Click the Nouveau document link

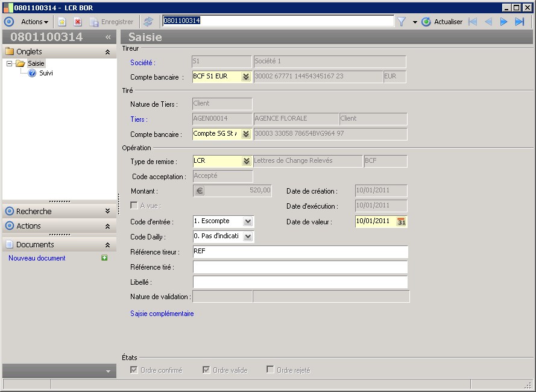37,258
